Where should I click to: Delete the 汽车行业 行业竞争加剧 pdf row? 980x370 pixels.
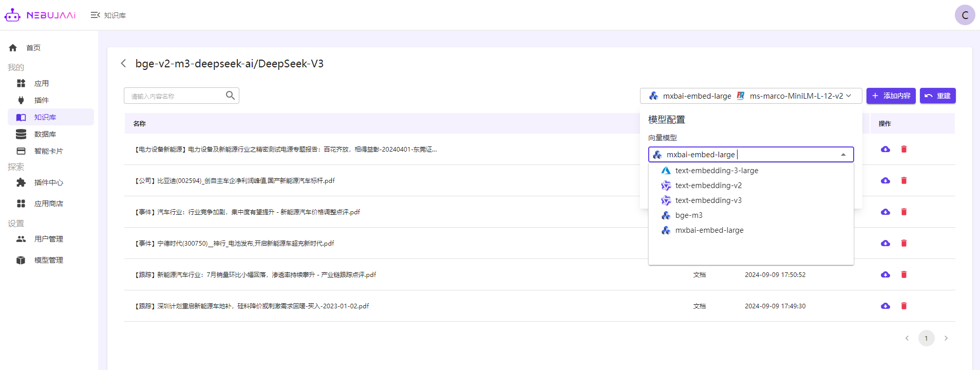pos(904,212)
